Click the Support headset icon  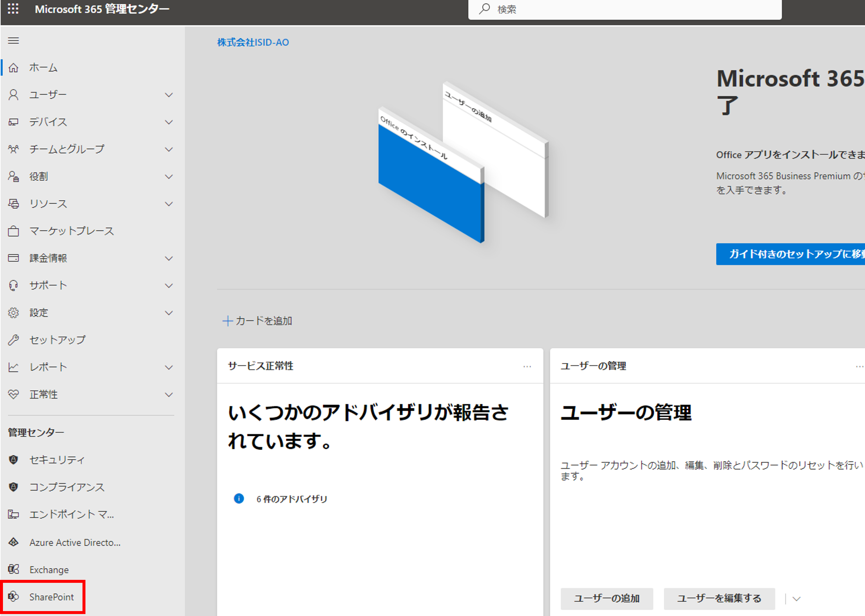pos(13,285)
